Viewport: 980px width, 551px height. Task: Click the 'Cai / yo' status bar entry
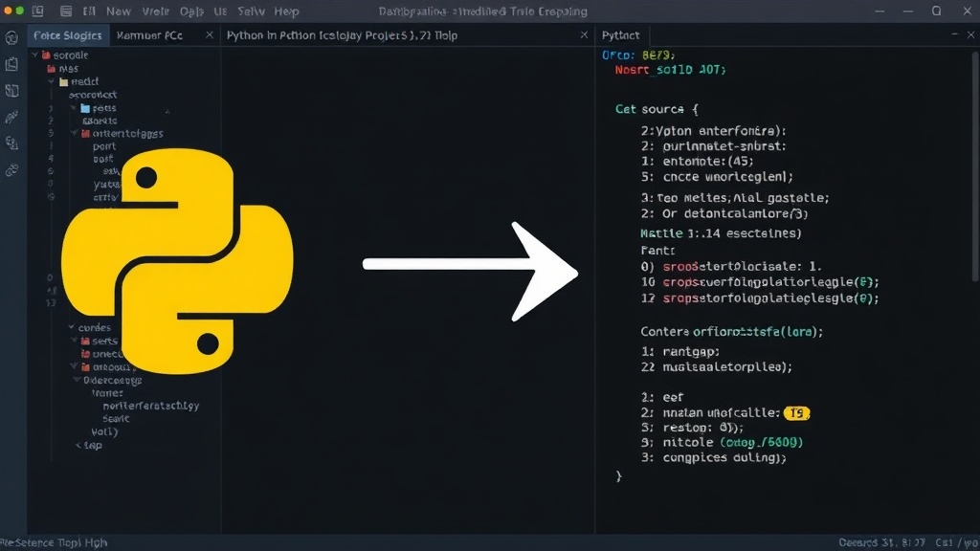coord(957,543)
